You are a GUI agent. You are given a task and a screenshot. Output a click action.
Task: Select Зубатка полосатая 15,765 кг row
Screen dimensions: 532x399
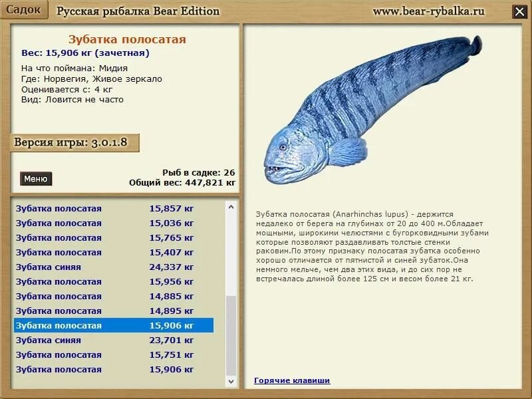(114, 237)
